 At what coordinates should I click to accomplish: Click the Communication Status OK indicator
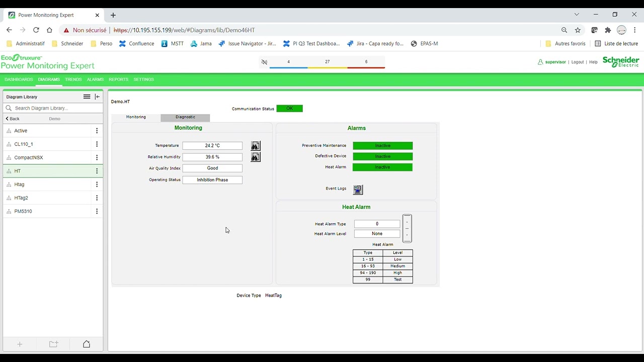290,109
